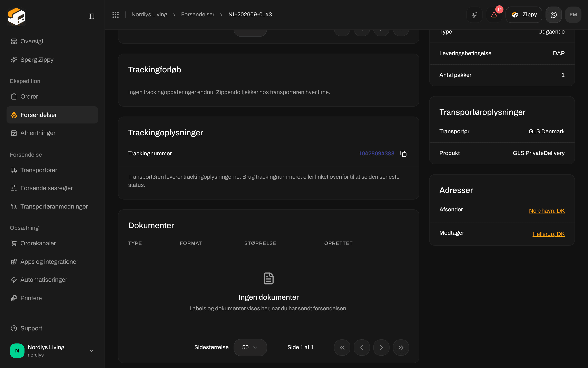Click Side 1 af 1 text
This screenshot has height=368, width=588.
point(300,347)
